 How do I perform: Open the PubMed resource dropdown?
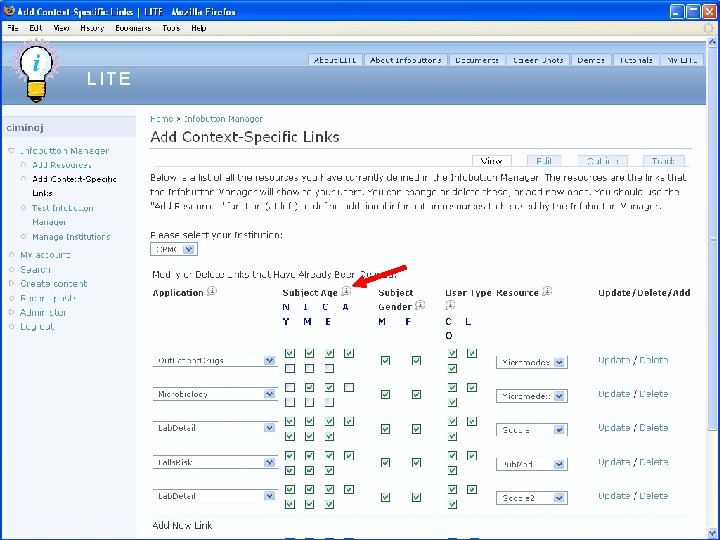(532, 464)
